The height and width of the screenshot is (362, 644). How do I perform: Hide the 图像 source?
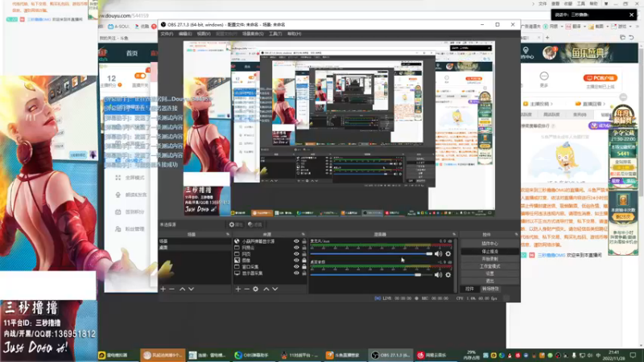pos(296,260)
